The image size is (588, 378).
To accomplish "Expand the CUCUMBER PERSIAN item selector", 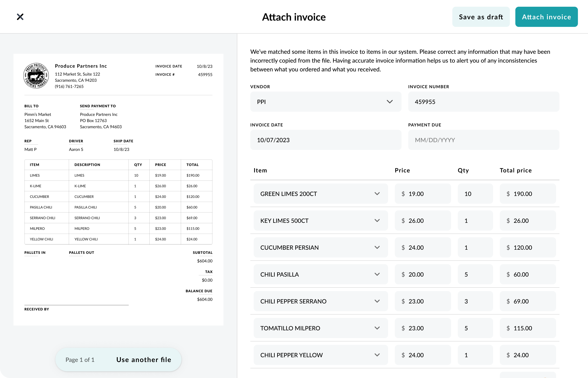I will (x=377, y=247).
